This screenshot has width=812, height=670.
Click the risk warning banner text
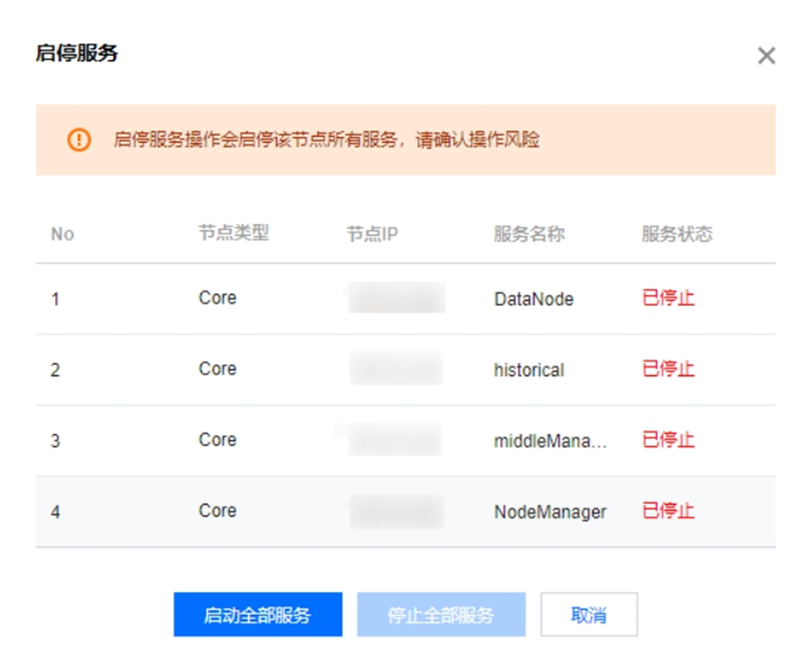[x=327, y=140]
